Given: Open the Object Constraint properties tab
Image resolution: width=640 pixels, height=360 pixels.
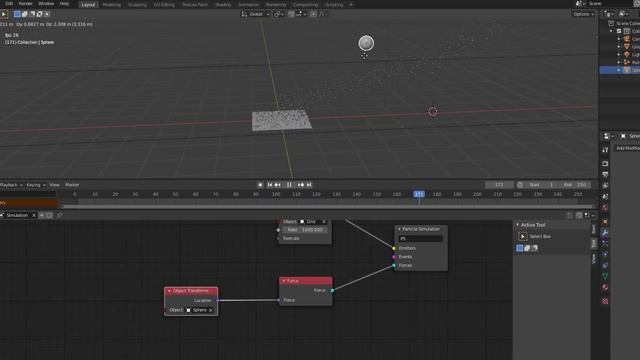Looking at the screenshot, I should (x=605, y=265).
